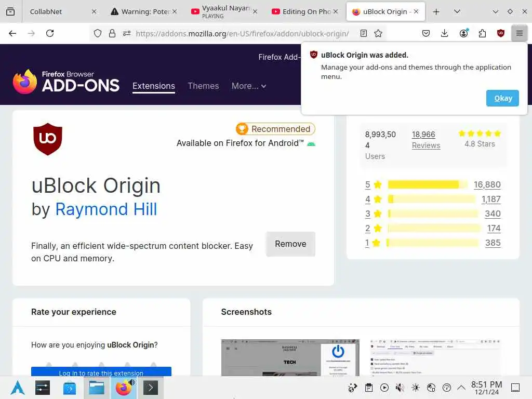Image resolution: width=532 pixels, height=399 pixels.
Task: Open the brightness tray icon
Action: pyautogui.click(x=416, y=388)
